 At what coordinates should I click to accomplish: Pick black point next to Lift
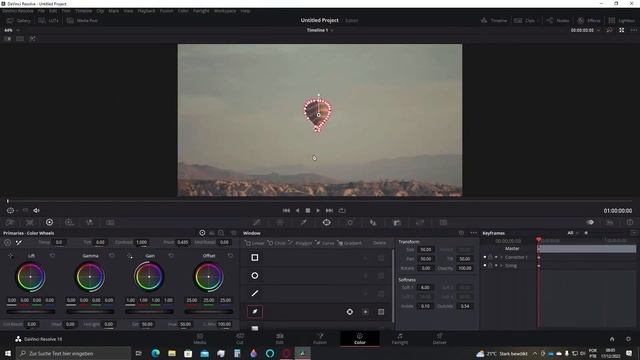coord(11,256)
